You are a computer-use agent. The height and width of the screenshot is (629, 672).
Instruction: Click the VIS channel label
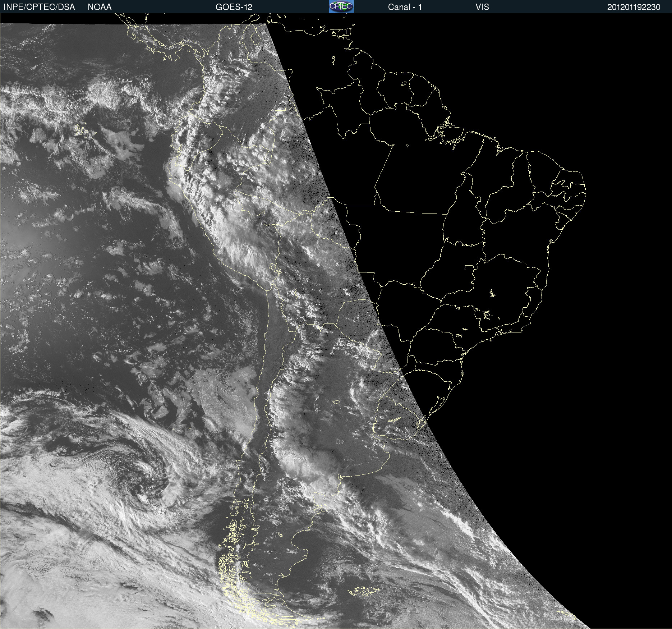(482, 7)
